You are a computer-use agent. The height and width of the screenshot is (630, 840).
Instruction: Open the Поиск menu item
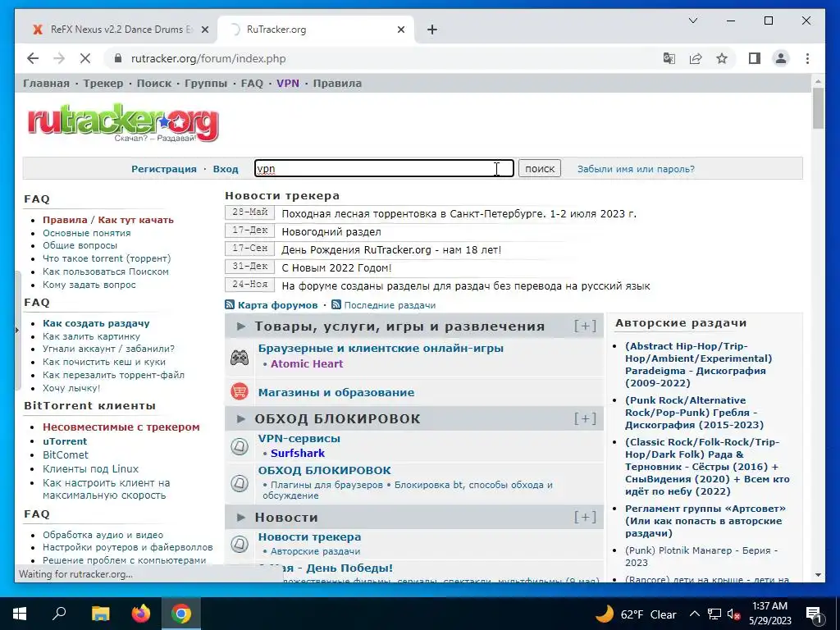[x=154, y=83]
